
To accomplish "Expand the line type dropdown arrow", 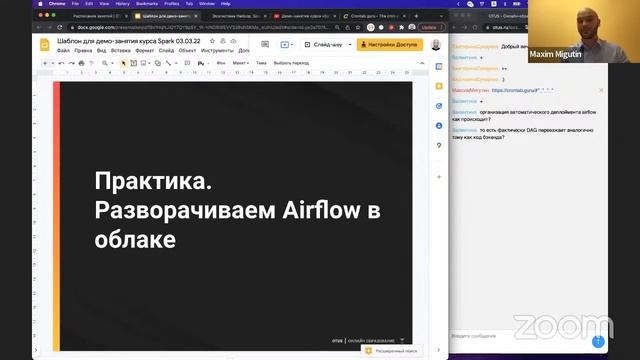I will point(176,63).
